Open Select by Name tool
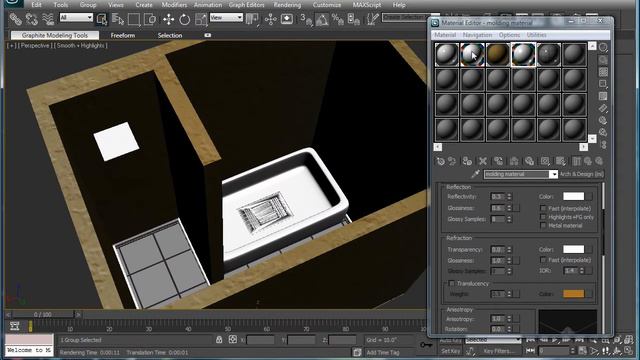Image resolution: width=640 pixels, height=360 pixels. click(x=118, y=19)
